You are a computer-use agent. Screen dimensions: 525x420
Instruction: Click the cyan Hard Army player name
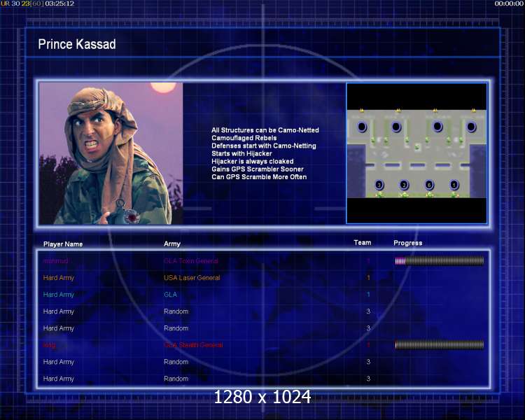click(x=59, y=295)
